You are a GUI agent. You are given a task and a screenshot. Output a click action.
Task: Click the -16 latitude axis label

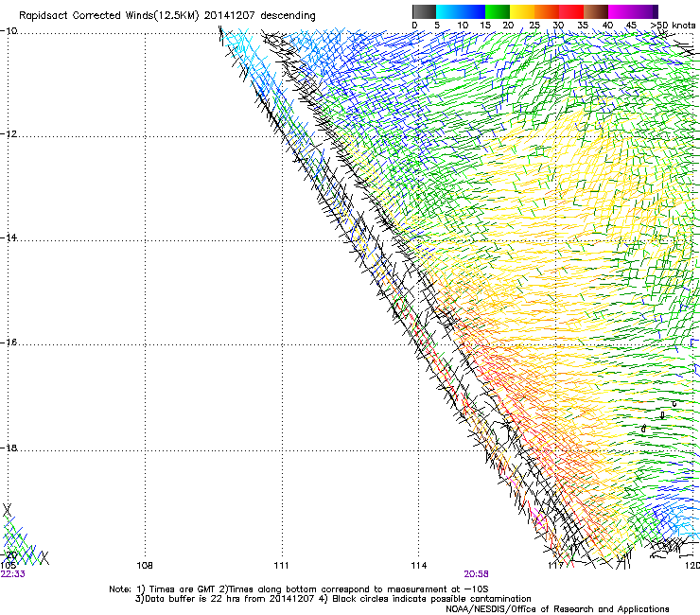[9, 343]
